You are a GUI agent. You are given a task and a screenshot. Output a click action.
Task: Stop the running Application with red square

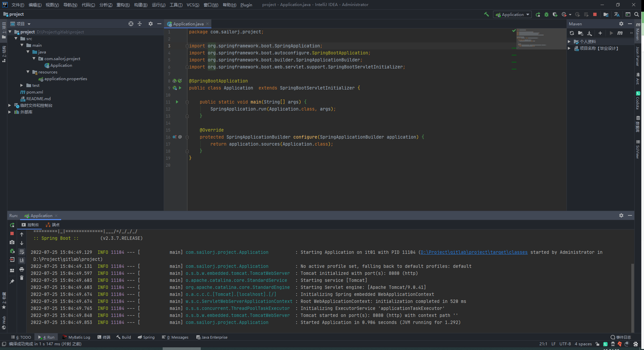pos(595,14)
